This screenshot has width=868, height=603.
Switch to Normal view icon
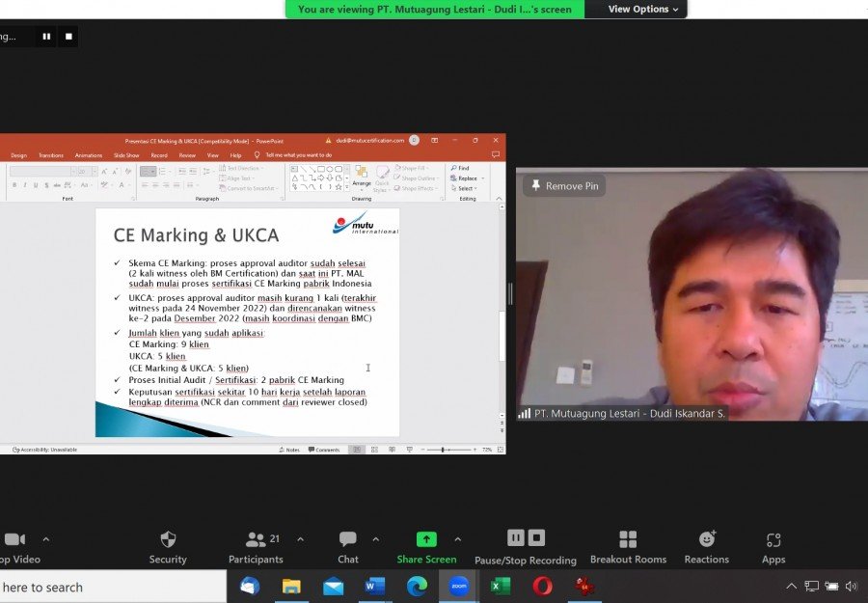click(x=357, y=450)
